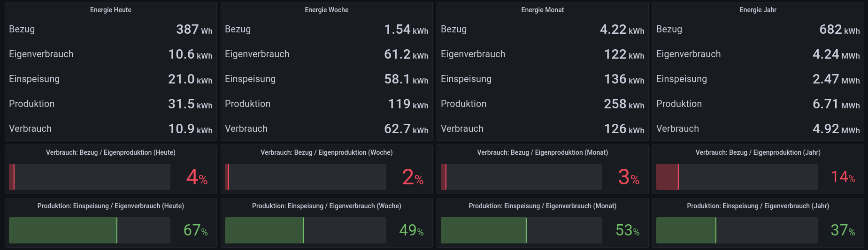Open the Energie Woche panel title menu

(x=326, y=10)
